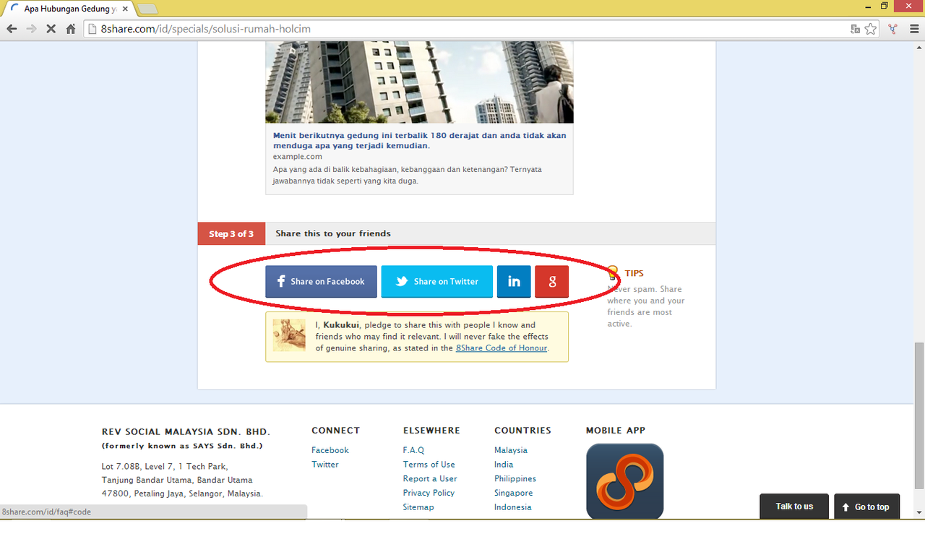Viewport: 925px width, 560px height.
Task: Share via the LinkedIn icon button
Action: pyautogui.click(x=514, y=282)
